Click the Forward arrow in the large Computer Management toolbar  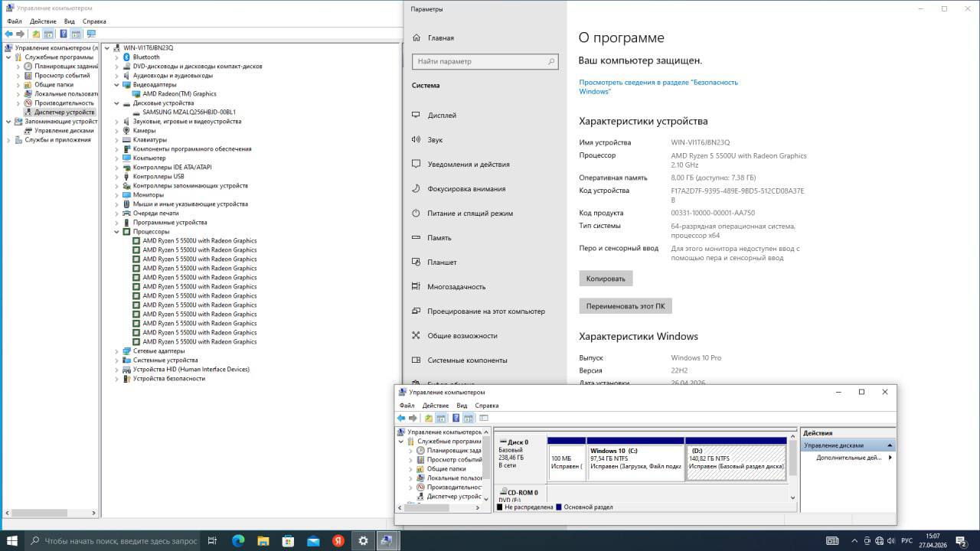click(x=21, y=34)
